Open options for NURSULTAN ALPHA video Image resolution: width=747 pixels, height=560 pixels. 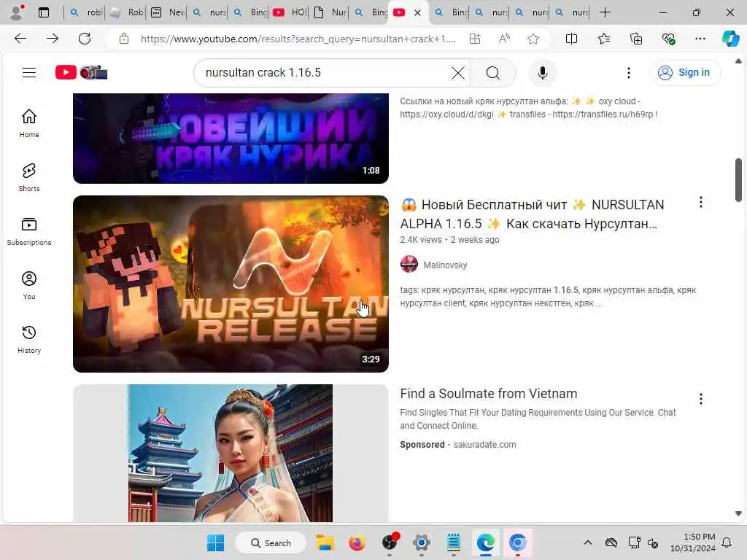click(x=700, y=203)
